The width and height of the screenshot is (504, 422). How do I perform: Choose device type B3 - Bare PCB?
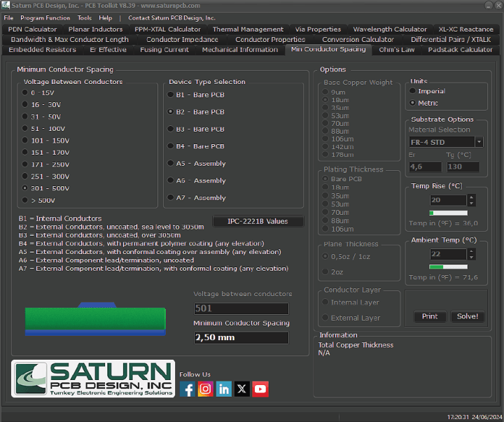coord(196,129)
